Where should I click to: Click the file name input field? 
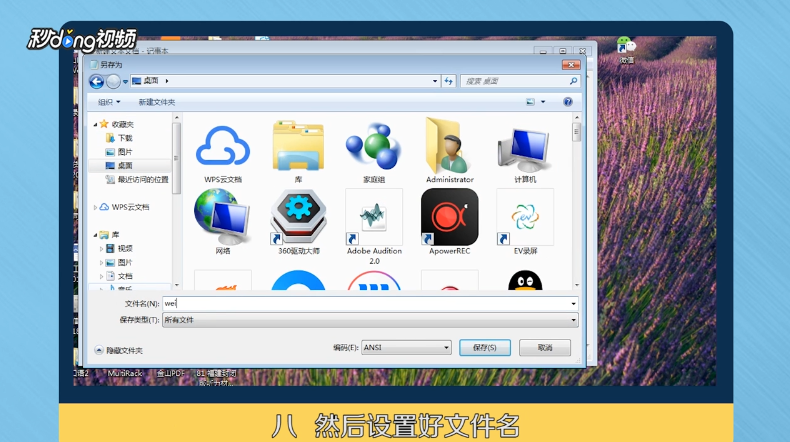click(370, 304)
